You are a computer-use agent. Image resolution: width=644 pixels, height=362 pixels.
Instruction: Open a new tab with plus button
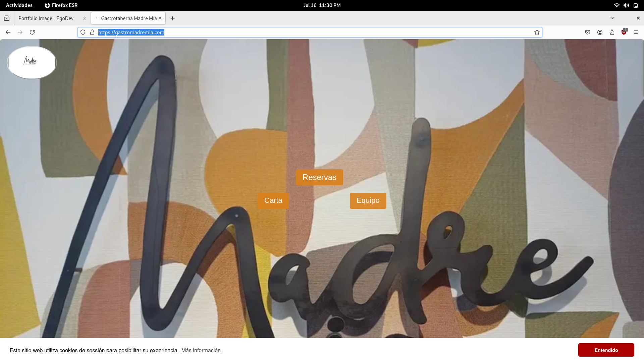click(172, 18)
